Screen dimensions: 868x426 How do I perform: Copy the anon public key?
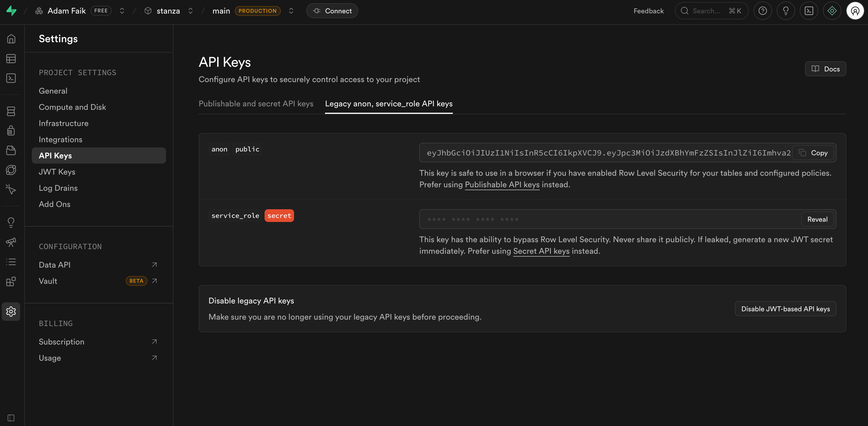tap(813, 153)
